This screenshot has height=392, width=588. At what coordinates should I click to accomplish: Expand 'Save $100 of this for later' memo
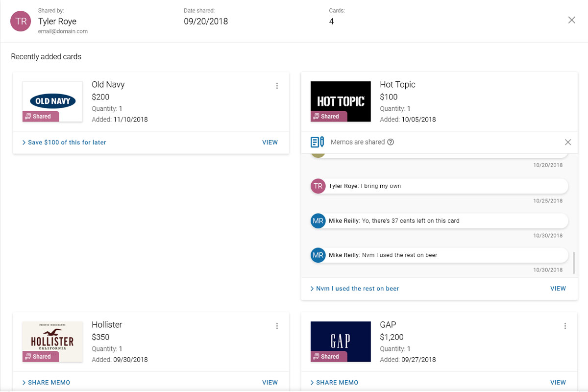[x=64, y=143]
